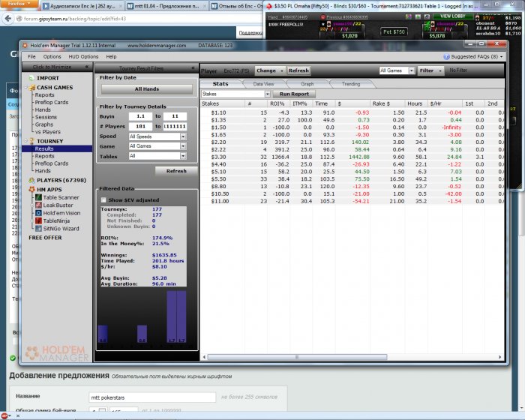Switch to the Trending tab
This screenshot has height=420, width=525.
click(350, 84)
